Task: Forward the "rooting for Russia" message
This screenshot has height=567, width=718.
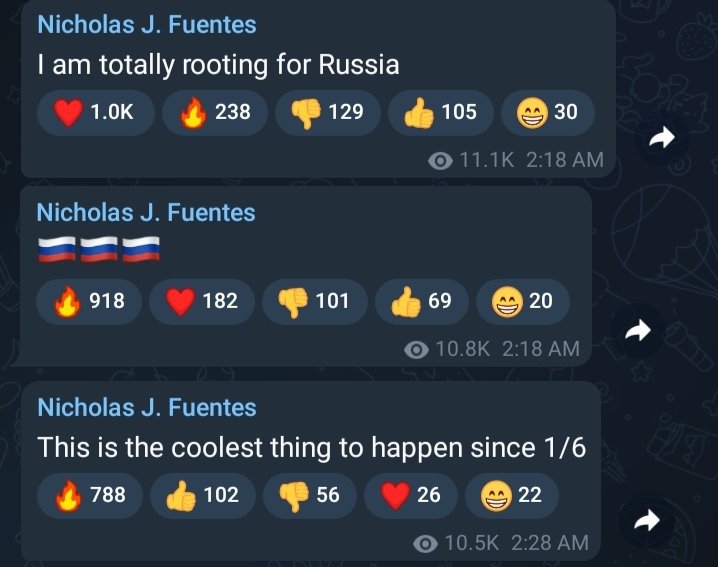Action: [660, 140]
